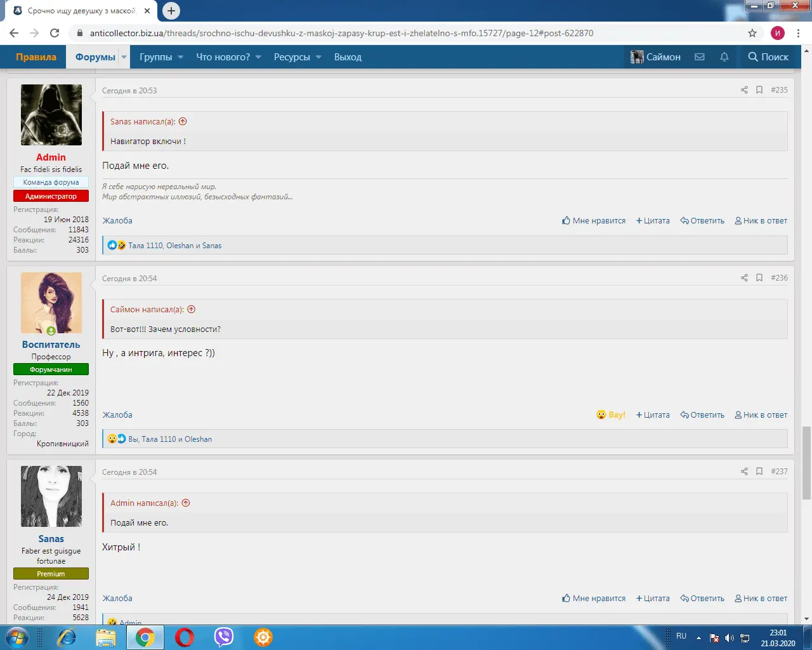Click 'Ответить' on the Воспитатель post
The width and height of the screenshot is (812, 650).
coord(702,415)
